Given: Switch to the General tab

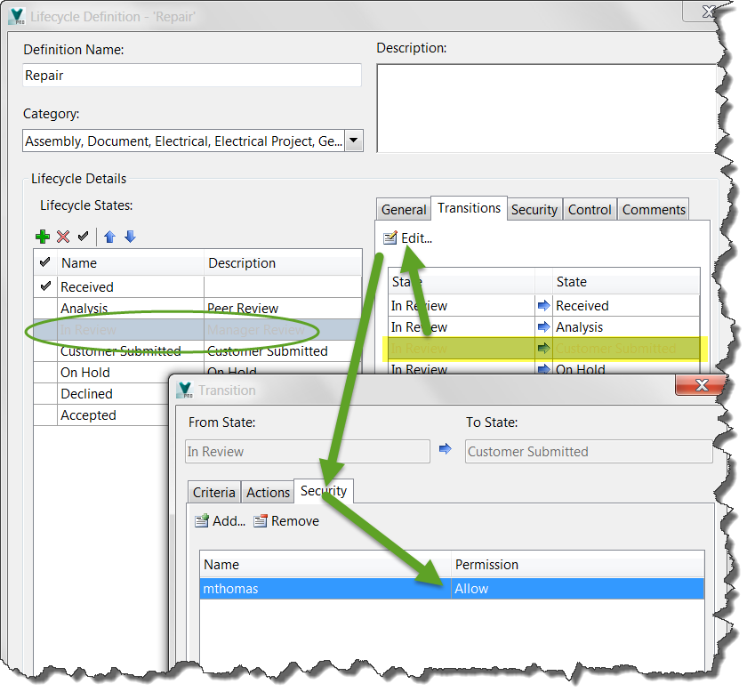Looking at the screenshot, I should coord(404,210).
